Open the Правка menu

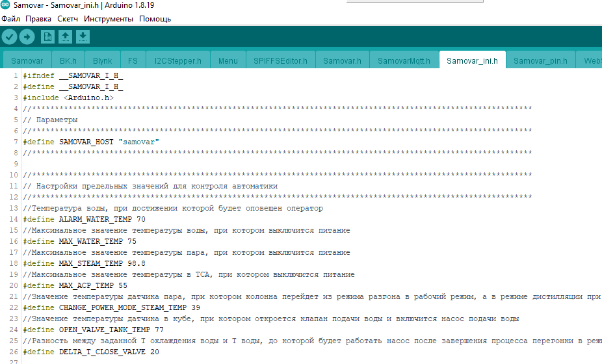(38, 19)
